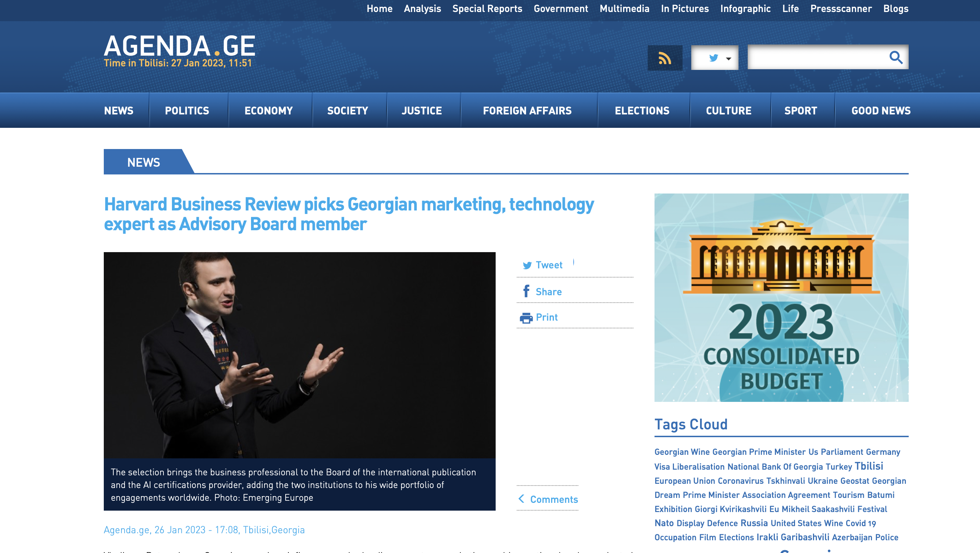Click the Geostat tag

854,481
